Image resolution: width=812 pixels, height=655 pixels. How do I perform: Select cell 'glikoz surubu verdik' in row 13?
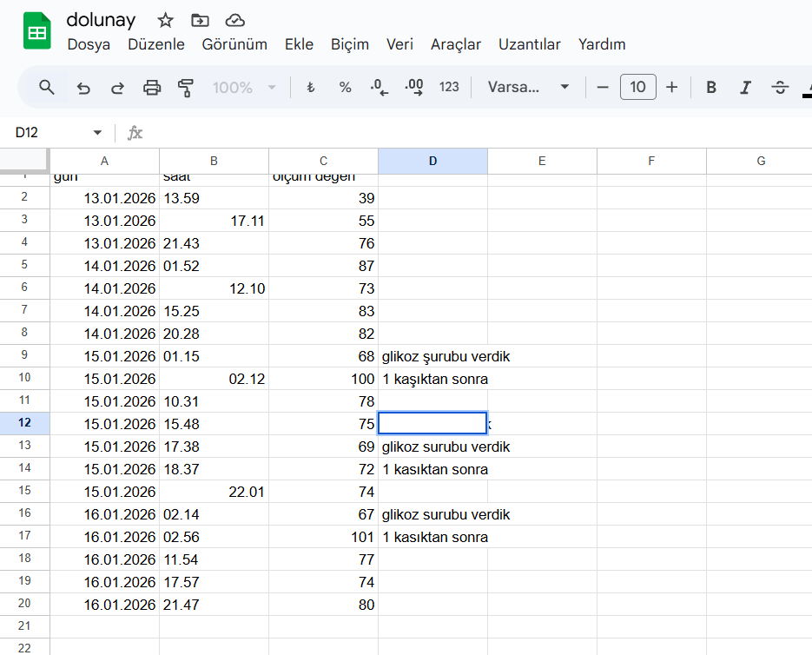pos(433,447)
